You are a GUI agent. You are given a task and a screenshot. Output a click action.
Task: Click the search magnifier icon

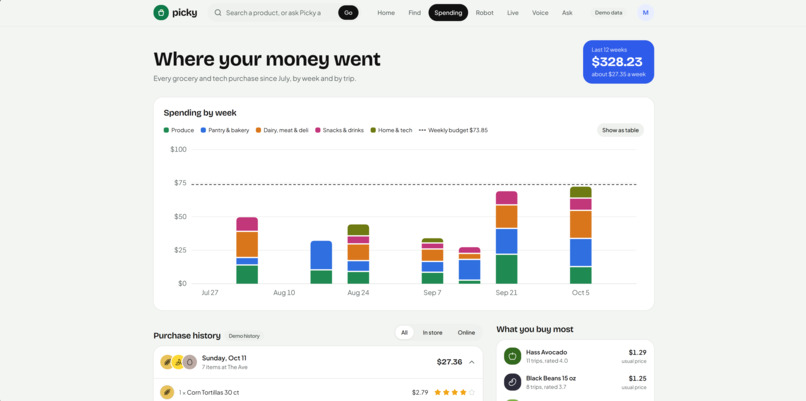218,12
